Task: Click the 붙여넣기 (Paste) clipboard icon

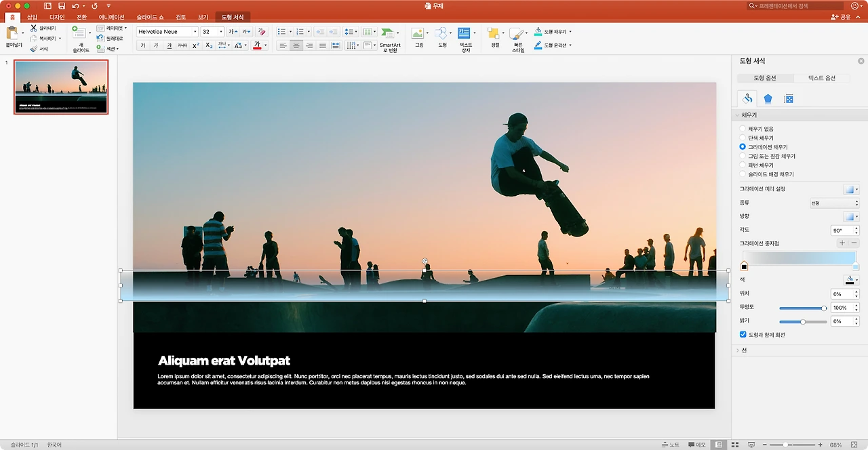Action: point(12,33)
